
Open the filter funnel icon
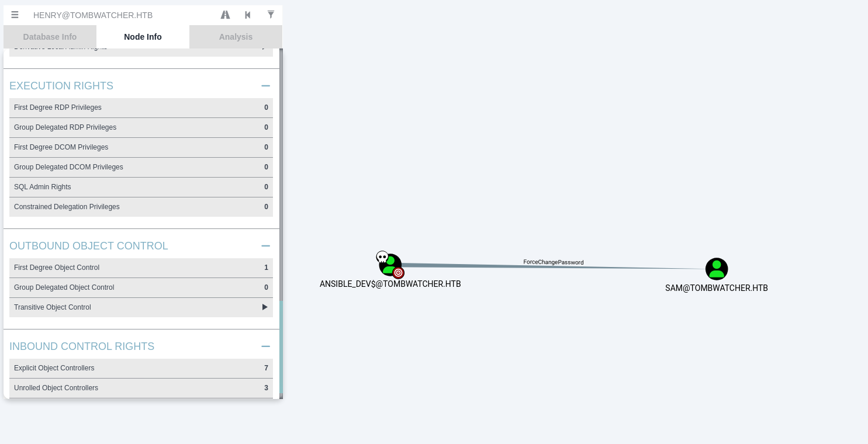(271, 15)
